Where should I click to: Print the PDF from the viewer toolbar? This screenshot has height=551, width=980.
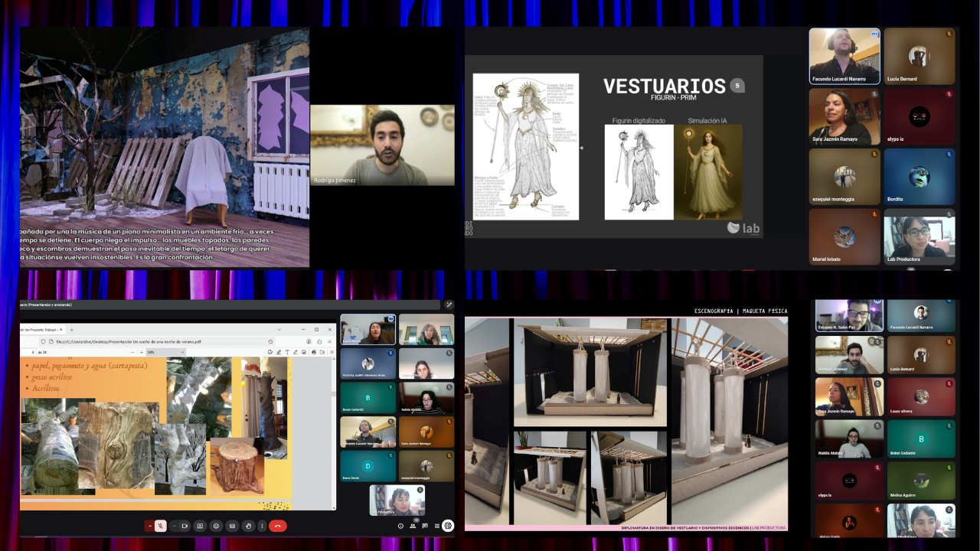[313, 352]
